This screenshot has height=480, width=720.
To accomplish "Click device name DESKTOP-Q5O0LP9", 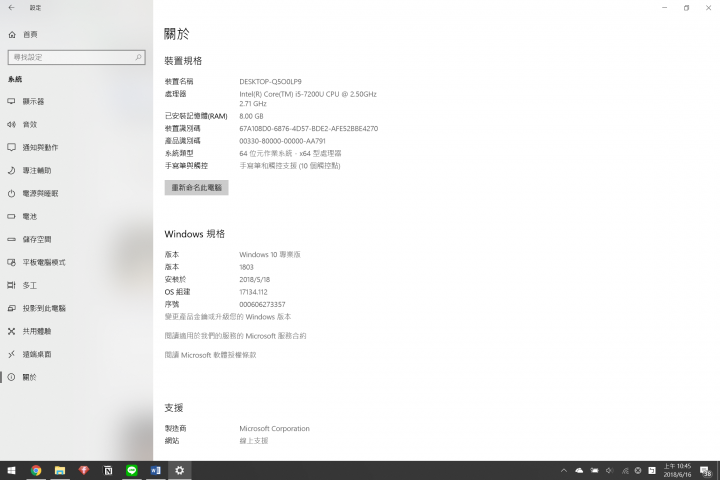I will coord(270,82).
